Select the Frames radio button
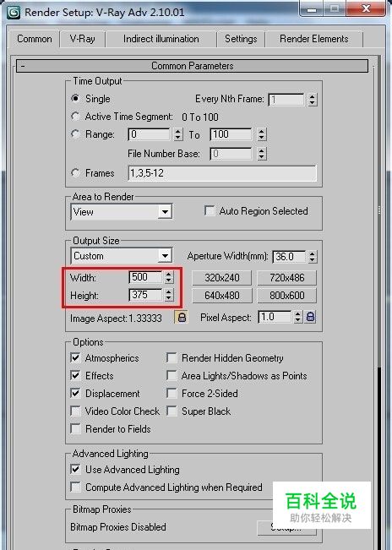The height and width of the screenshot is (550, 392). pos(75,172)
